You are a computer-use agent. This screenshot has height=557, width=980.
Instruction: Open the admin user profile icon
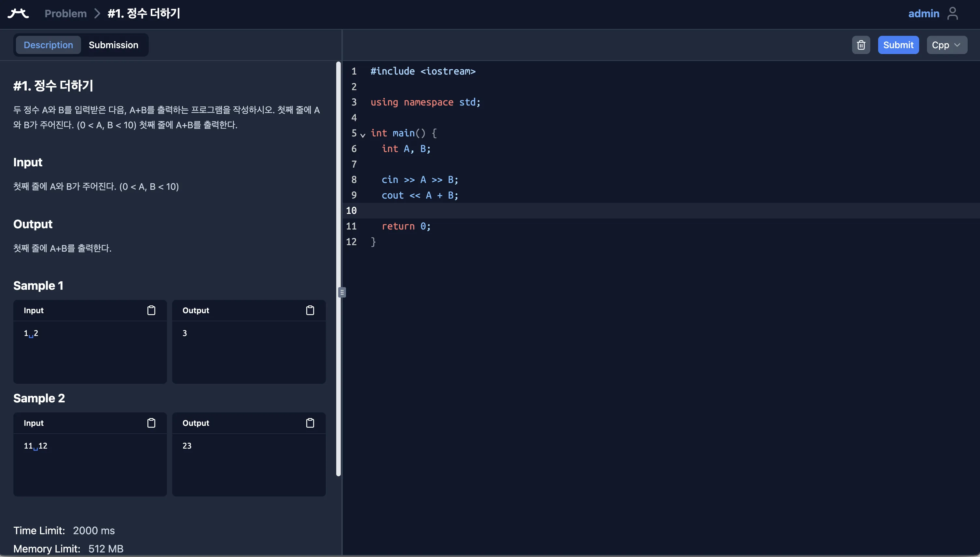point(952,14)
